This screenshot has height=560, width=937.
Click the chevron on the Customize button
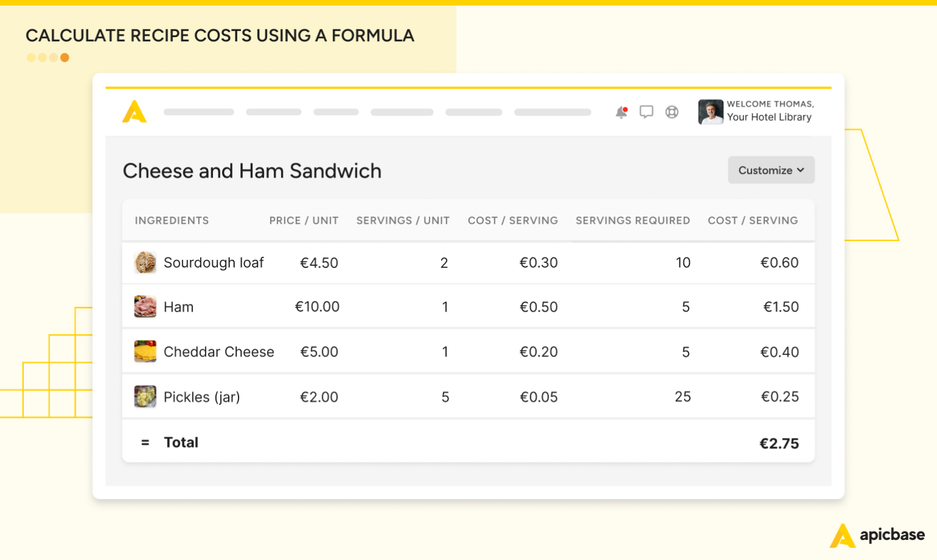(800, 170)
